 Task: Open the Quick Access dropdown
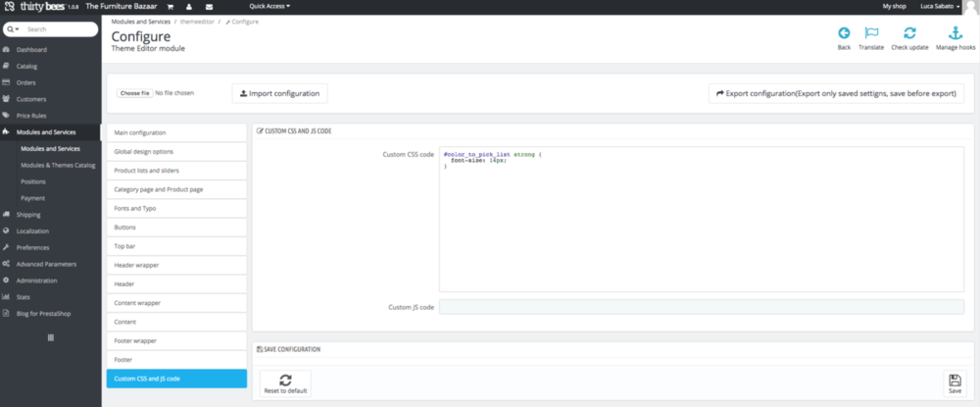point(269,6)
